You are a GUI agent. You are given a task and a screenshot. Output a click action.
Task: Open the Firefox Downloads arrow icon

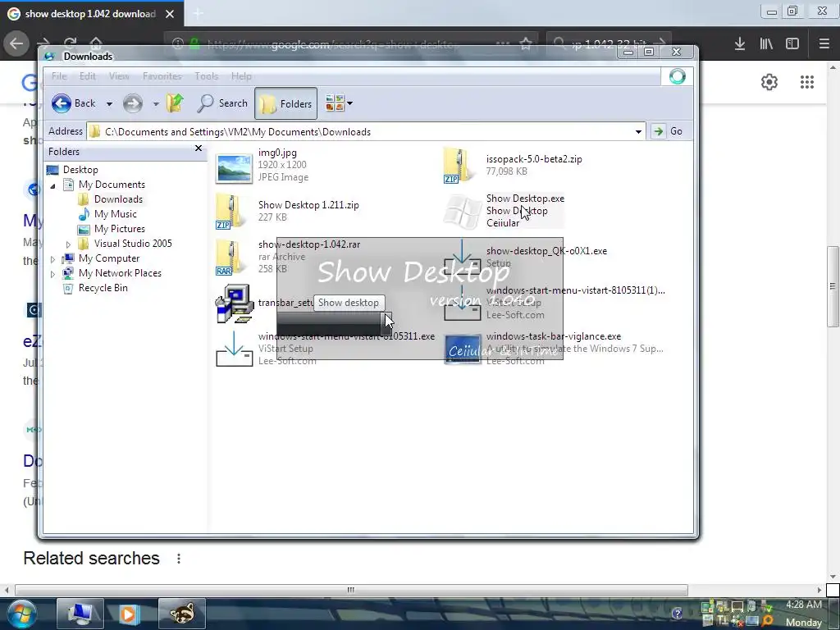click(740, 43)
